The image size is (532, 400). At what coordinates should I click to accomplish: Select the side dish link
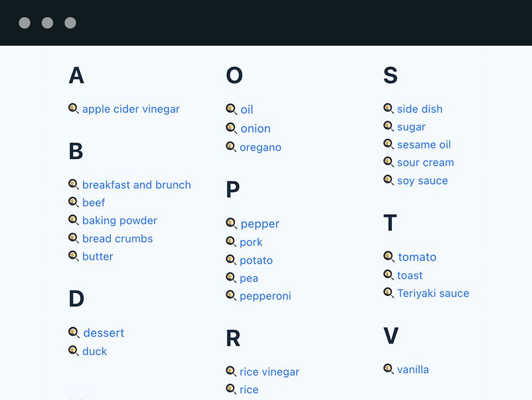(x=419, y=109)
